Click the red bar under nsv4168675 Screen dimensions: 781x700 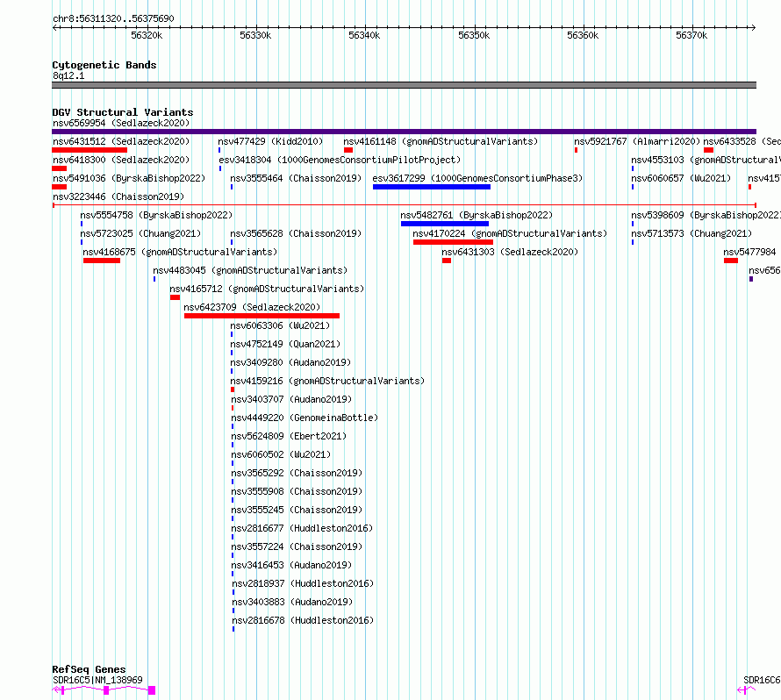[102, 261]
